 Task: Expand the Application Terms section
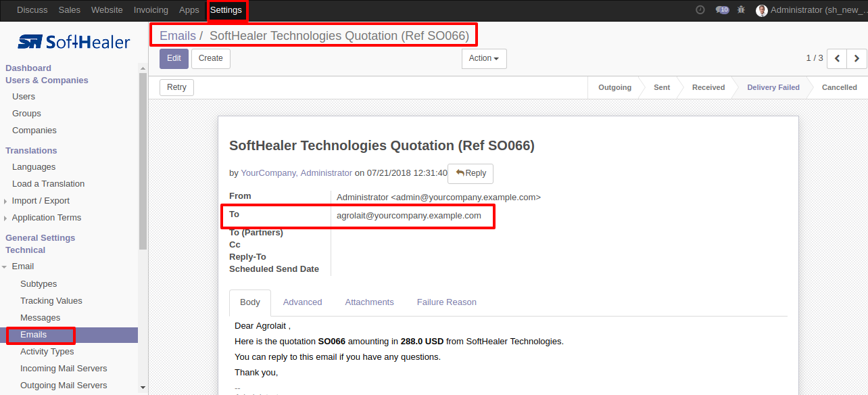tap(47, 218)
